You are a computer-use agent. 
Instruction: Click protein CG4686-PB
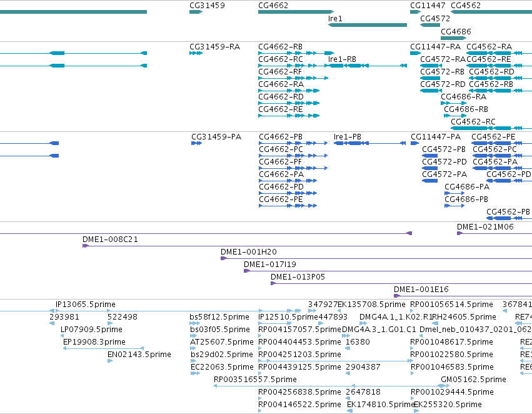tap(454, 206)
